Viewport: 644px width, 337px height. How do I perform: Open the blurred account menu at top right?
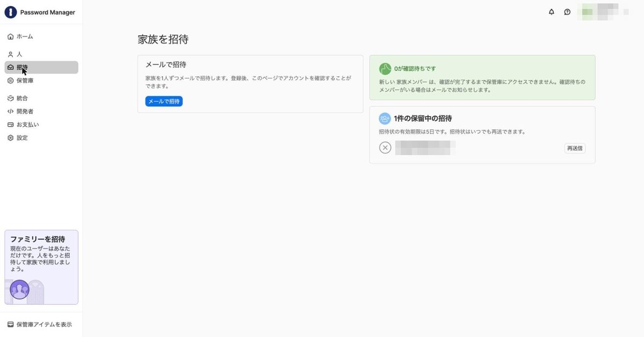click(x=603, y=12)
